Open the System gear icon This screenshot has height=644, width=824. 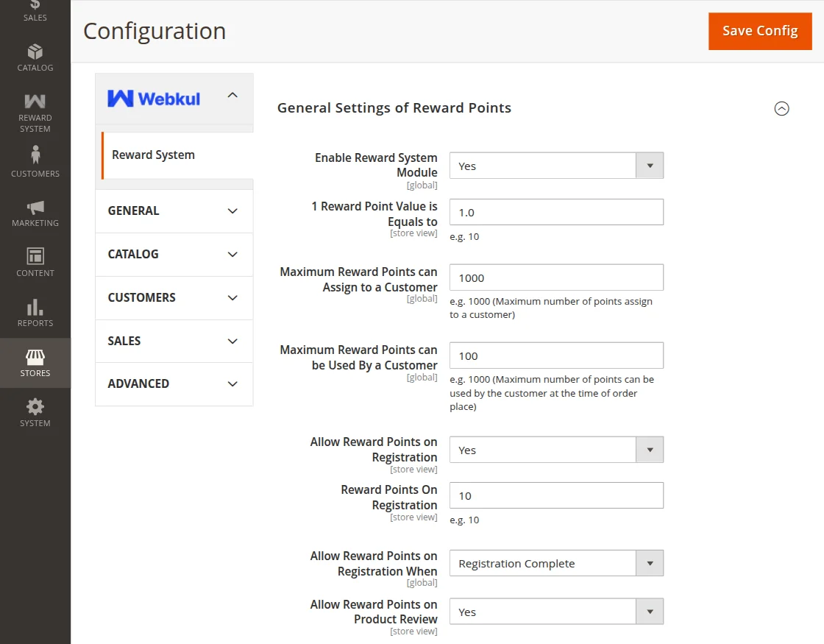click(x=35, y=407)
